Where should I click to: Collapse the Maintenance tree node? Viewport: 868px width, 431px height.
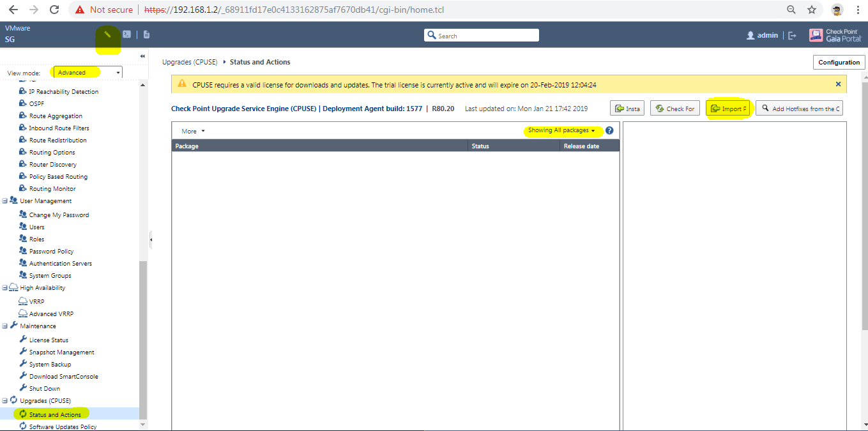(x=4, y=326)
